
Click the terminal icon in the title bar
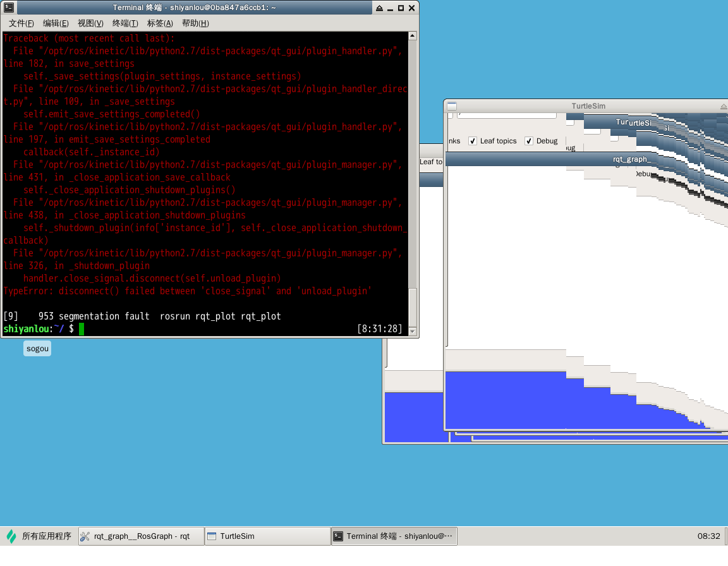pyautogui.click(x=8, y=8)
